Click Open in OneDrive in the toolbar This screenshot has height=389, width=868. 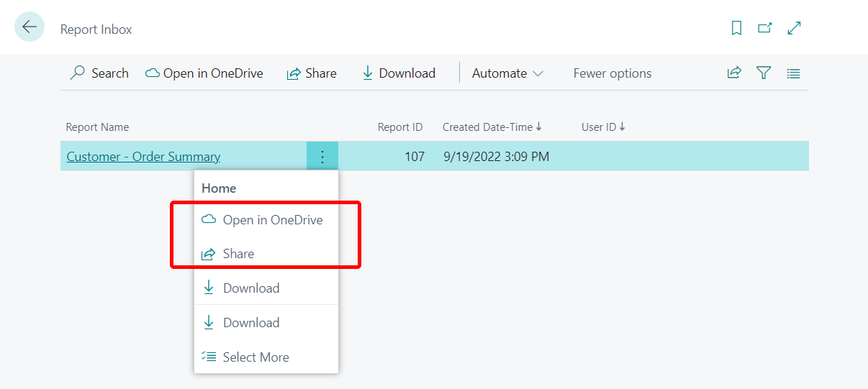tap(204, 73)
